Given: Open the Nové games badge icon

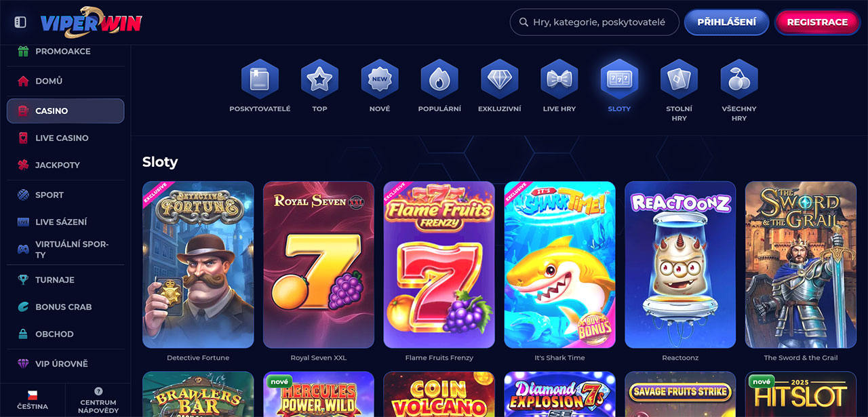Looking at the screenshot, I should (x=380, y=79).
